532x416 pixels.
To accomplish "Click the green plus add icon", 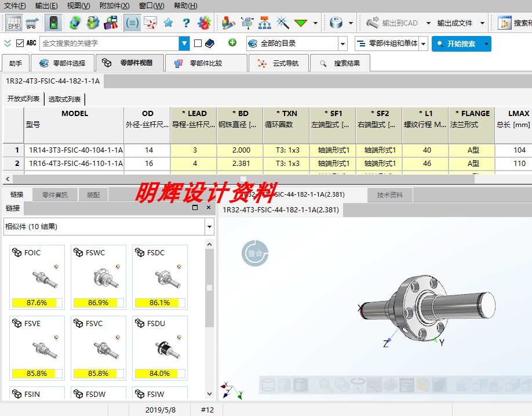I will pos(232,43).
